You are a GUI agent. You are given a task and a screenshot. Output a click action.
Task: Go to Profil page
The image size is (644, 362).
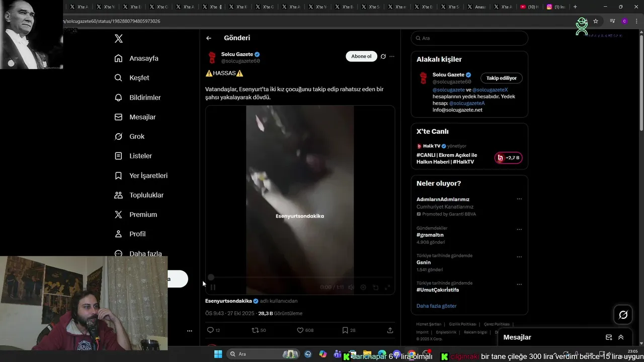130,234
